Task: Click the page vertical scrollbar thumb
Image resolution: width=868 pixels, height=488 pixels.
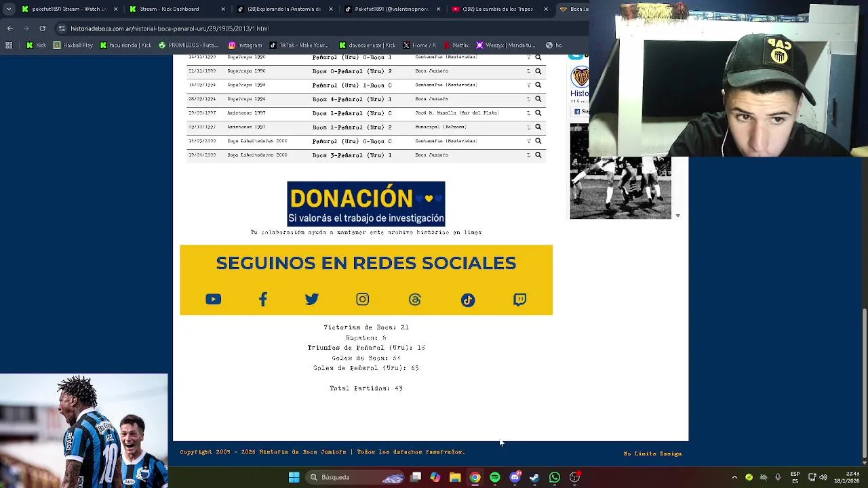Action: click(x=864, y=383)
